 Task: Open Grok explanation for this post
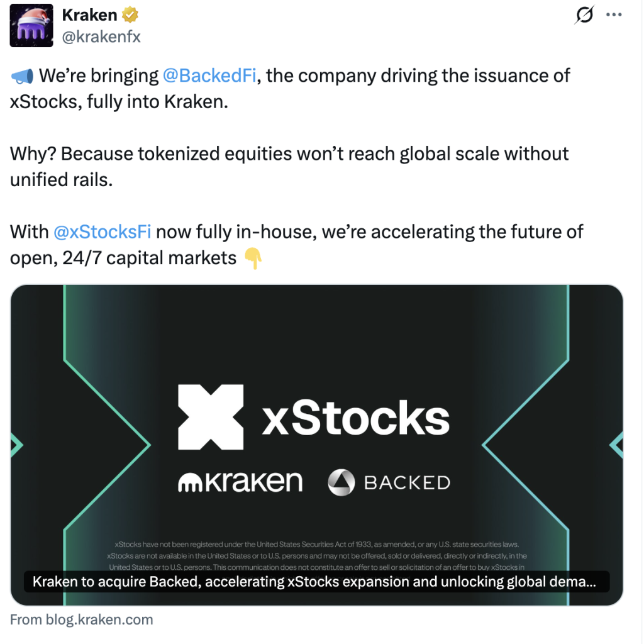click(584, 15)
